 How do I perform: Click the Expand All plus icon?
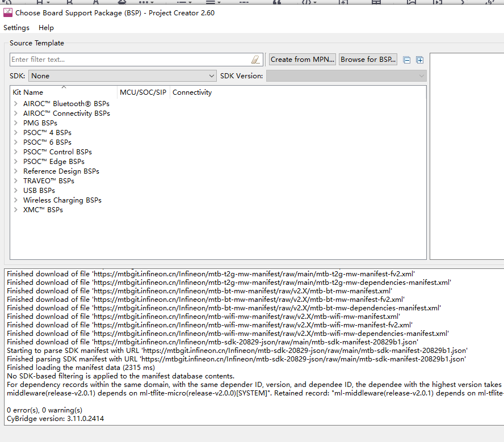tap(420, 60)
